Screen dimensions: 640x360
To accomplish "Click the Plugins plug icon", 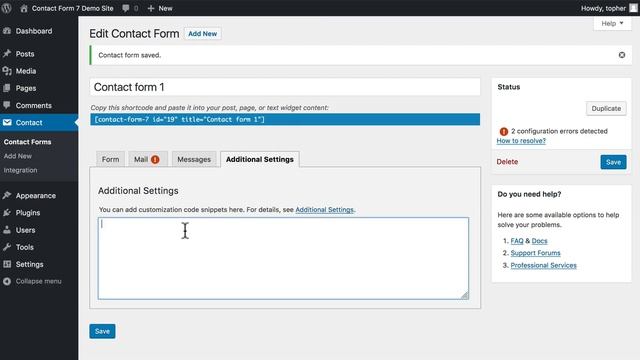I will coord(7,213).
